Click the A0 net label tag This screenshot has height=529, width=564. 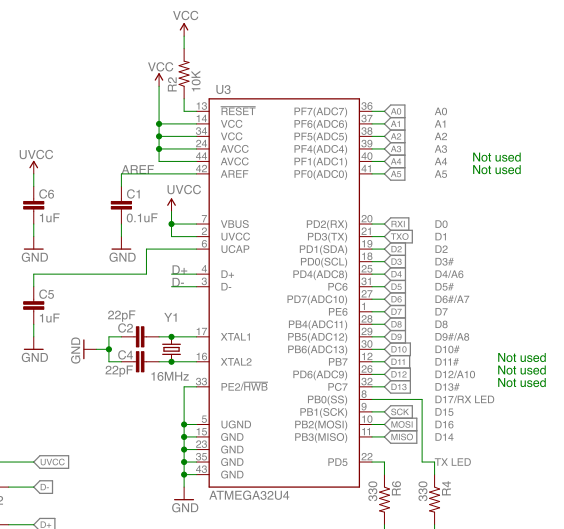pyautogui.click(x=395, y=111)
